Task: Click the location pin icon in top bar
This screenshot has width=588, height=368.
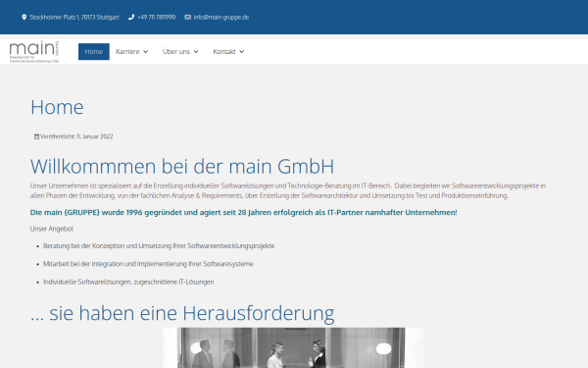Action: pyautogui.click(x=24, y=18)
